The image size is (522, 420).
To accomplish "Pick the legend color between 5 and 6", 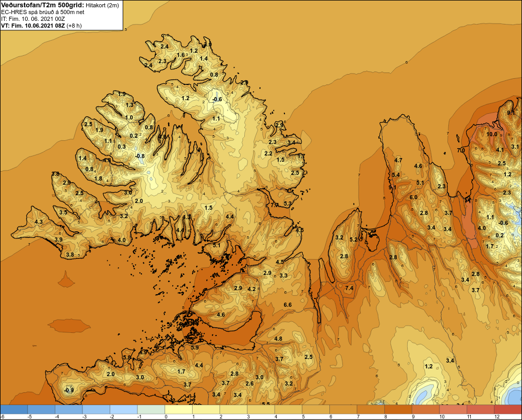I will 316,410.
